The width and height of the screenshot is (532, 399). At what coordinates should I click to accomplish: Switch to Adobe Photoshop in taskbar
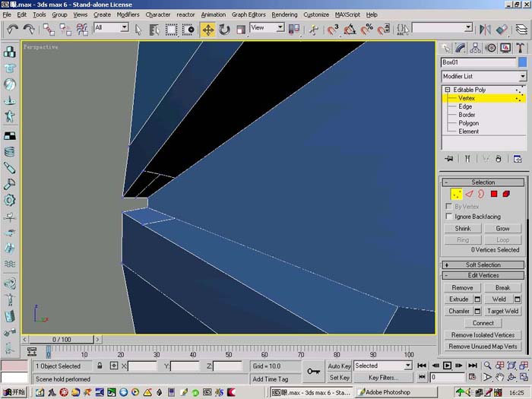click(x=396, y=392)
